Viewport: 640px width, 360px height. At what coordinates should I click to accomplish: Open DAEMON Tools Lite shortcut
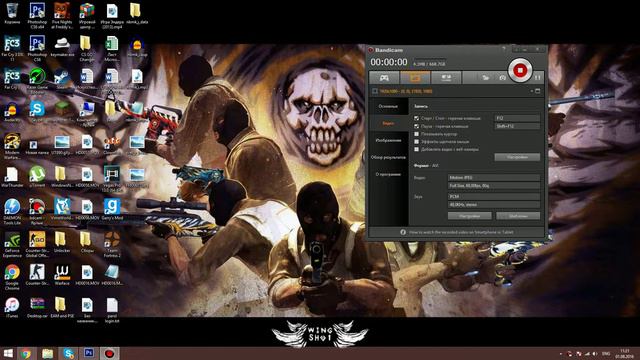click(12, 211)
